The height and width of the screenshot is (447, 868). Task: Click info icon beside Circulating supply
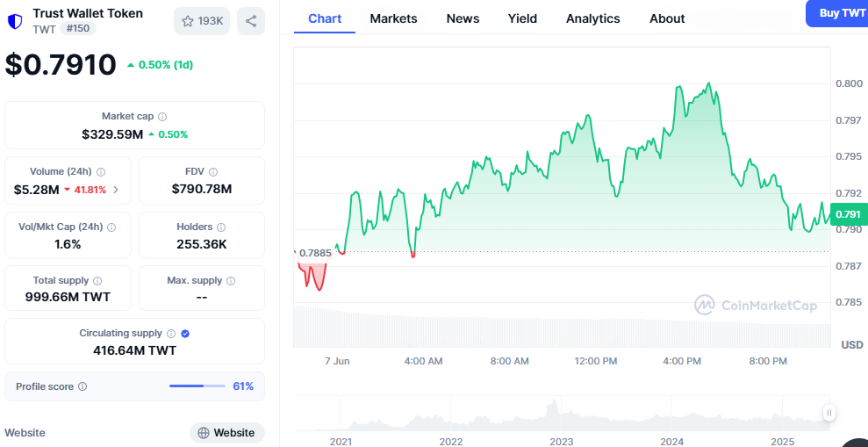pyautogui.click(x=171, y=334)
